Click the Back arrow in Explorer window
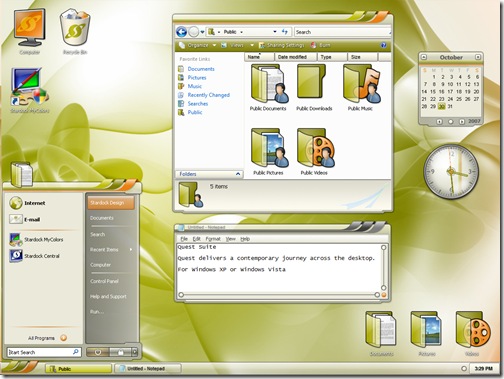504x379 pixels. (181, 32)
